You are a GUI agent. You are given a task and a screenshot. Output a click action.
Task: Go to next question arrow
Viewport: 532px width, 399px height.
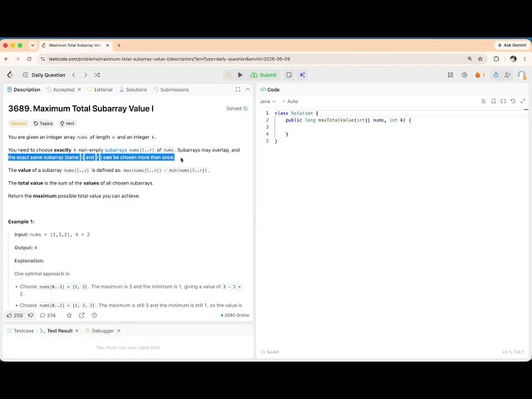pyautogui.click(x=86, y=75)
